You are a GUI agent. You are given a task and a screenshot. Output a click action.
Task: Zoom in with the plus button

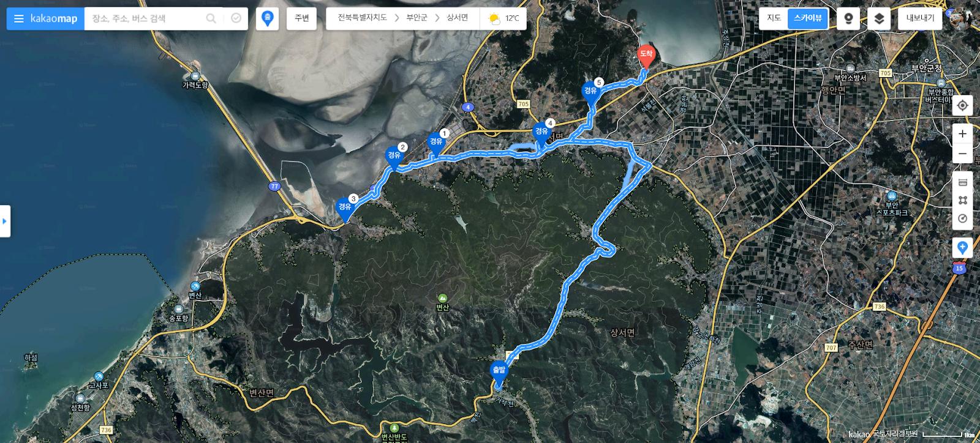tap(962, 133)
